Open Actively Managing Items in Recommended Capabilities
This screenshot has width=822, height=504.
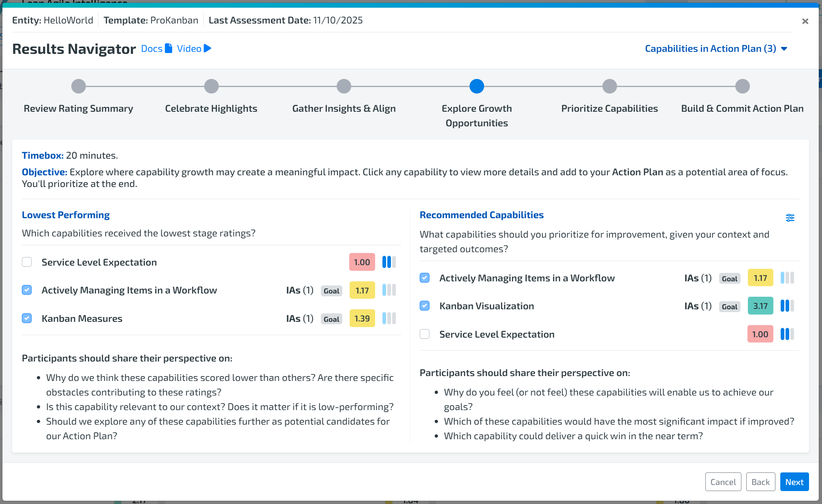tap(527, 278)
